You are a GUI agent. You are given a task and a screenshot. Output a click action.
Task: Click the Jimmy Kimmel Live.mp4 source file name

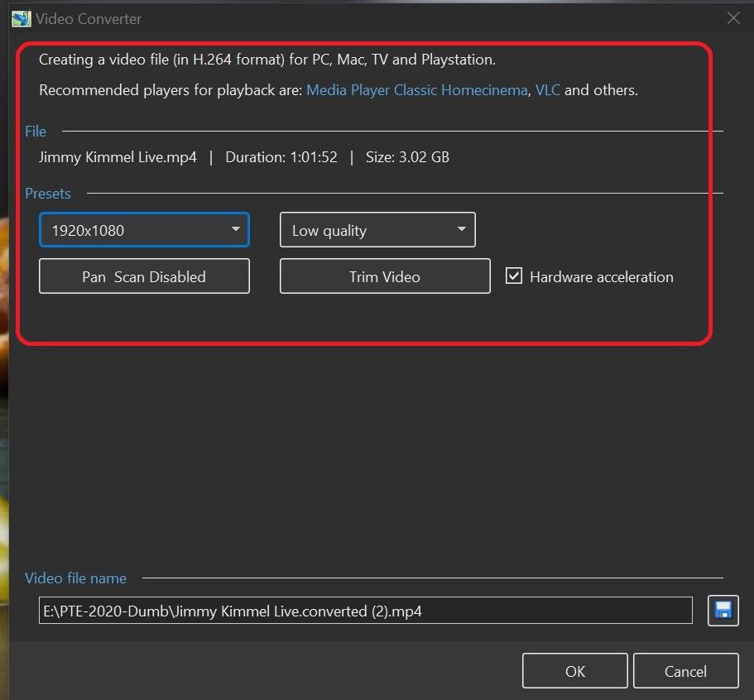point(118,157)
